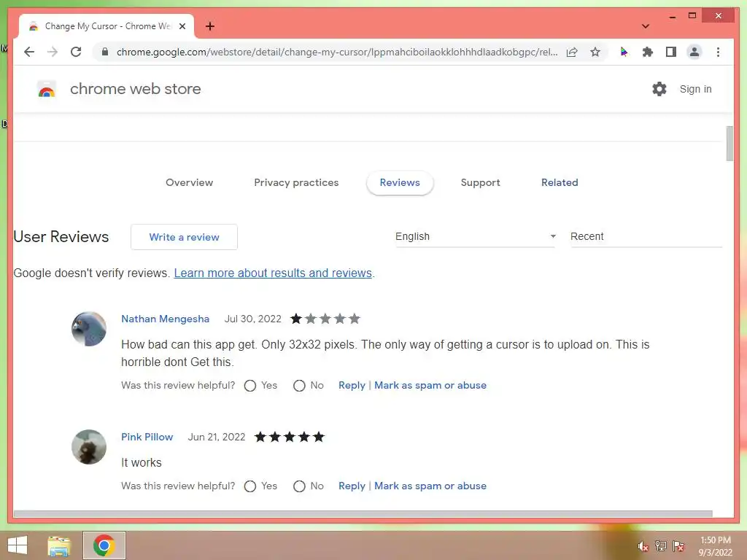The height and width of the screenshot is (560, 747).
Task: Click the vertical page scrollbar thumb
Action: click(729, 144)
